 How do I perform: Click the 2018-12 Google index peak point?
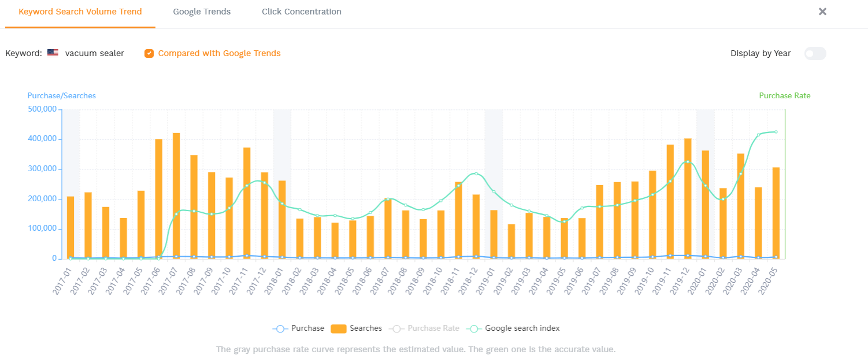coord(476,173)
